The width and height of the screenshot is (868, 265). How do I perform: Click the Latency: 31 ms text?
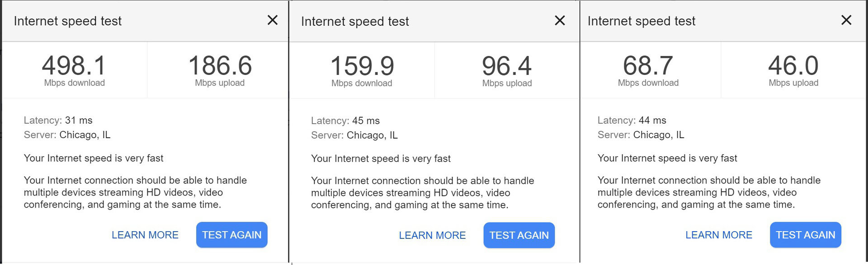coord(58,121)
